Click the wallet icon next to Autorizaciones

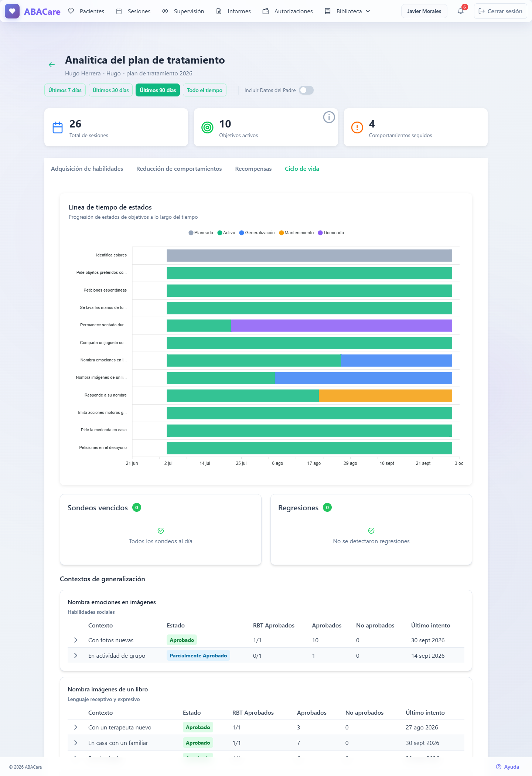[266, 11]
